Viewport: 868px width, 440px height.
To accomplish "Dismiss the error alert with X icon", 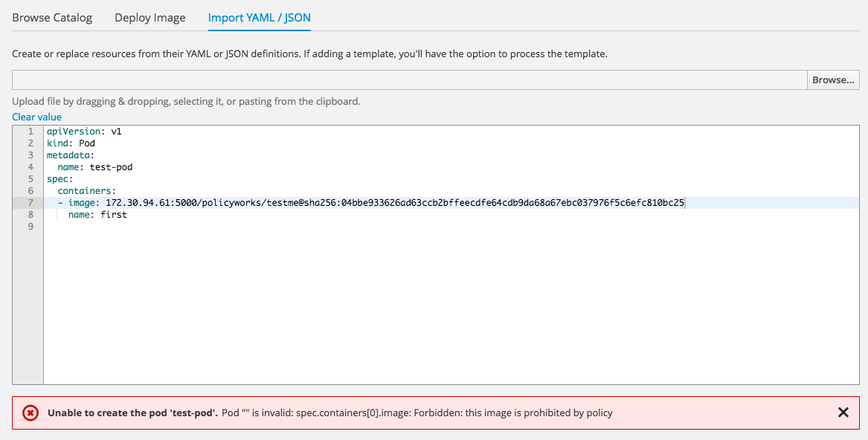I will coord(843,412).
